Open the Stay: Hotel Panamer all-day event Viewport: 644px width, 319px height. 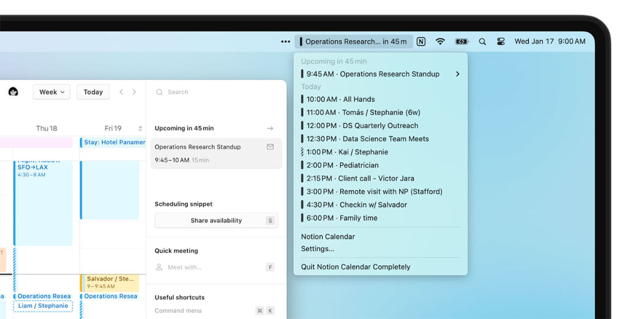[x=113, y=142]
